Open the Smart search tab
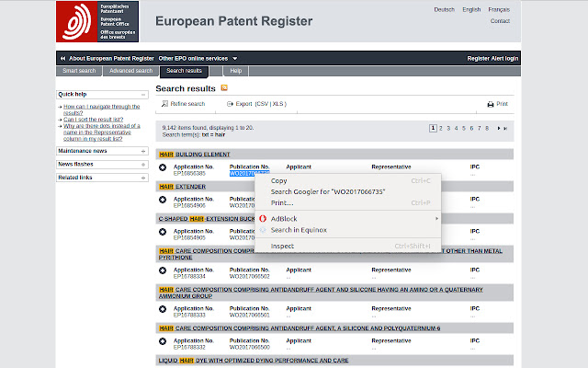 pyautogui.click(x=79, y=71)
